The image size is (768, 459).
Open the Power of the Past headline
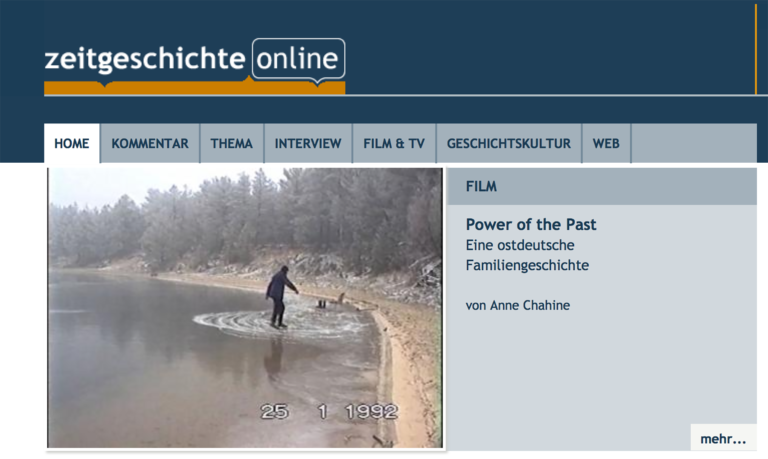pos(531,224)
